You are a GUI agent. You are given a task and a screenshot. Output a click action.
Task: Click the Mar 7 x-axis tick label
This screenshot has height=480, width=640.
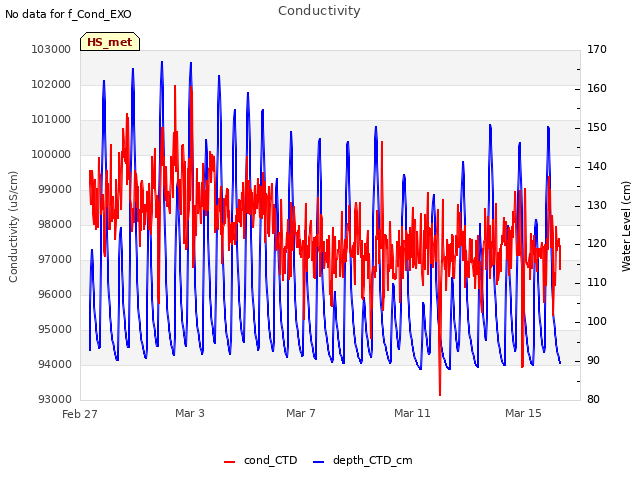(x=301, y=413)
